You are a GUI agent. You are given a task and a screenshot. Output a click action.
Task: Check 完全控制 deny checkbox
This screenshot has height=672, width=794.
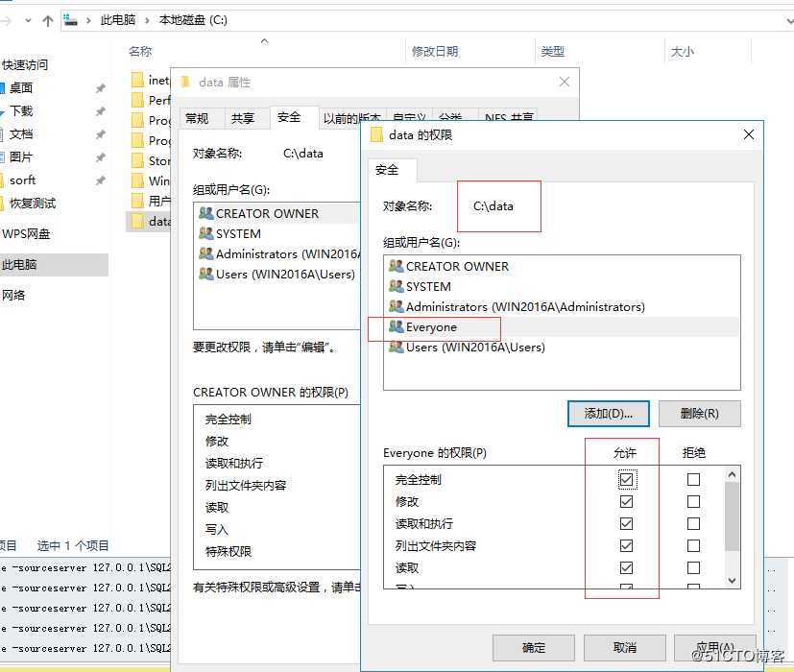[x=694, y=480]
